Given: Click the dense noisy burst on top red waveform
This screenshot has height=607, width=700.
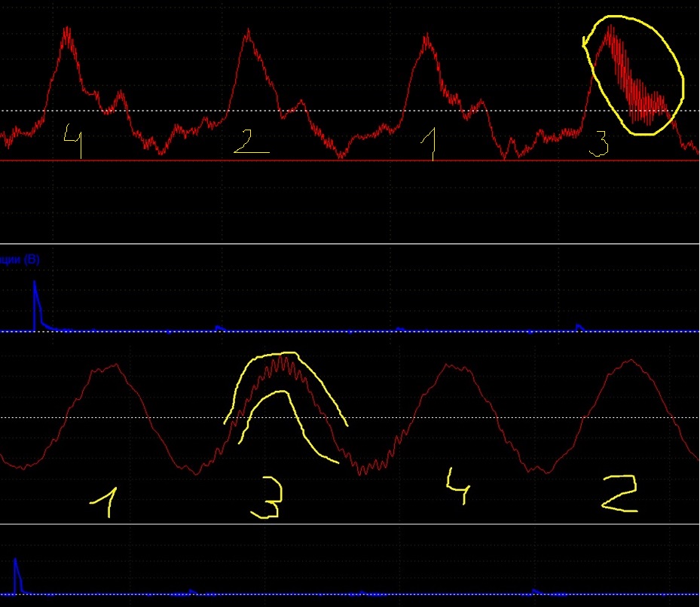Looking at the screenshot, I should pyautogui.click(x=637, y=75).
